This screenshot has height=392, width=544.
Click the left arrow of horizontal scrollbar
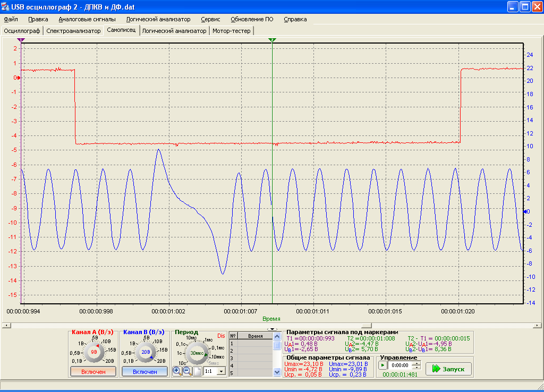pyautogui.click(x=7, y=326)
